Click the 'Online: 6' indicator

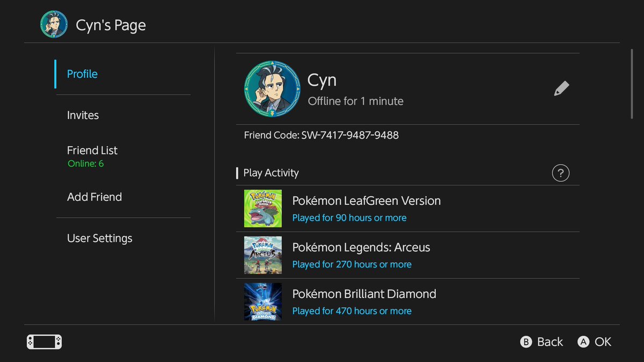point(86,164)
